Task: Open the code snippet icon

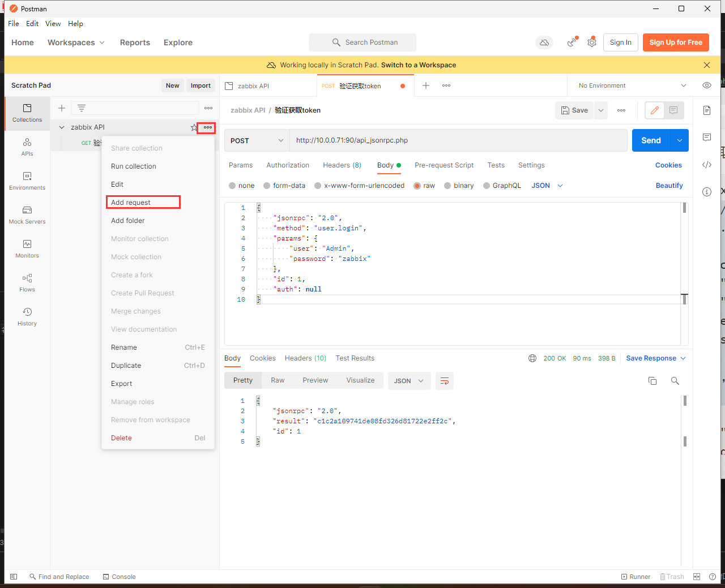Action: [x=707, y=165]
